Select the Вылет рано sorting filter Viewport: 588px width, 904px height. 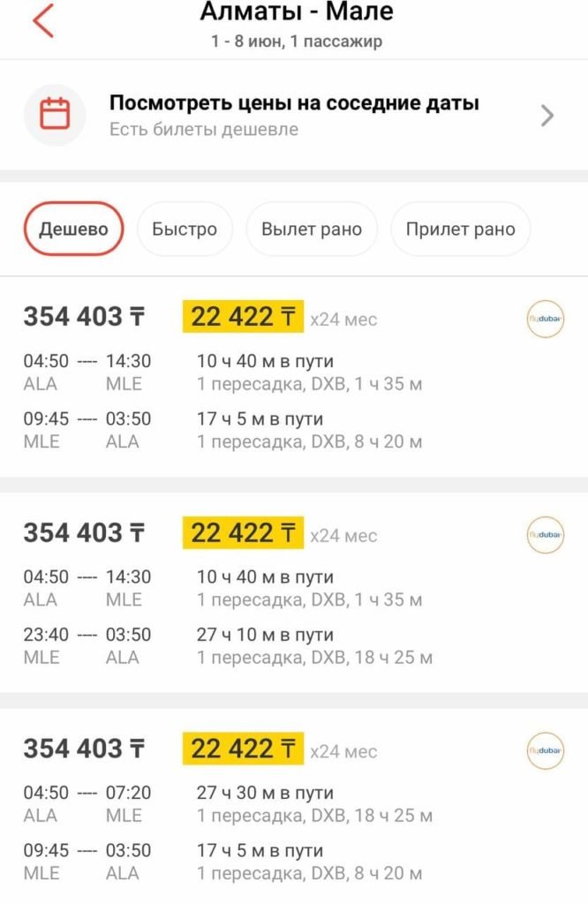(312, 229)
